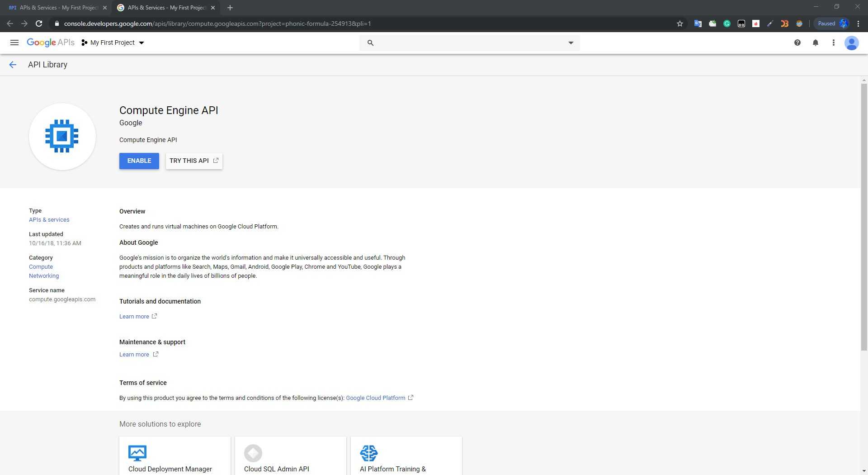Image resolution: width=868 pixels, height=475 pixels.
Task: Open the help question mark icon
Action: click(x=797, y=43)
